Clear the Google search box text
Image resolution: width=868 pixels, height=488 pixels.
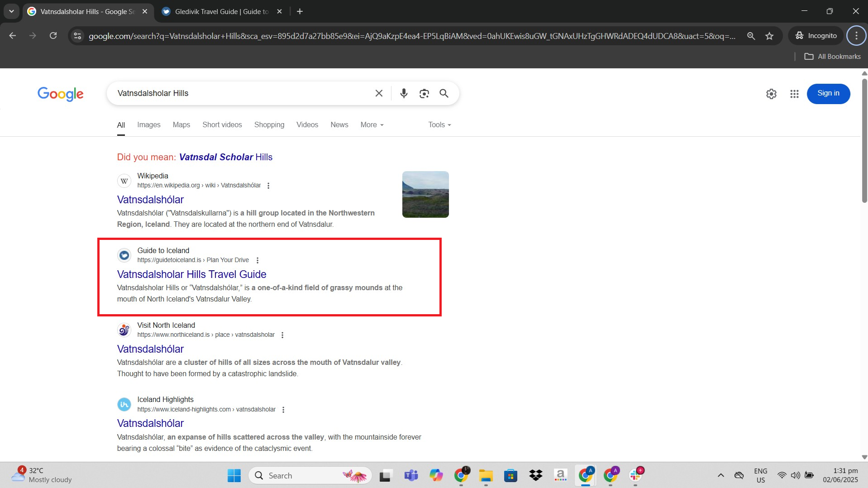(379, 93)
